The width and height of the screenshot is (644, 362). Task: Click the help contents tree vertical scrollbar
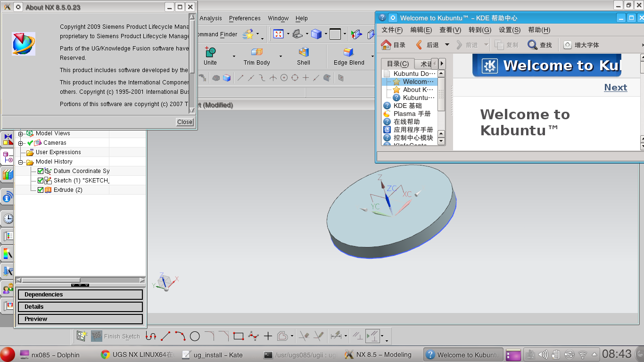pos(441,107)
